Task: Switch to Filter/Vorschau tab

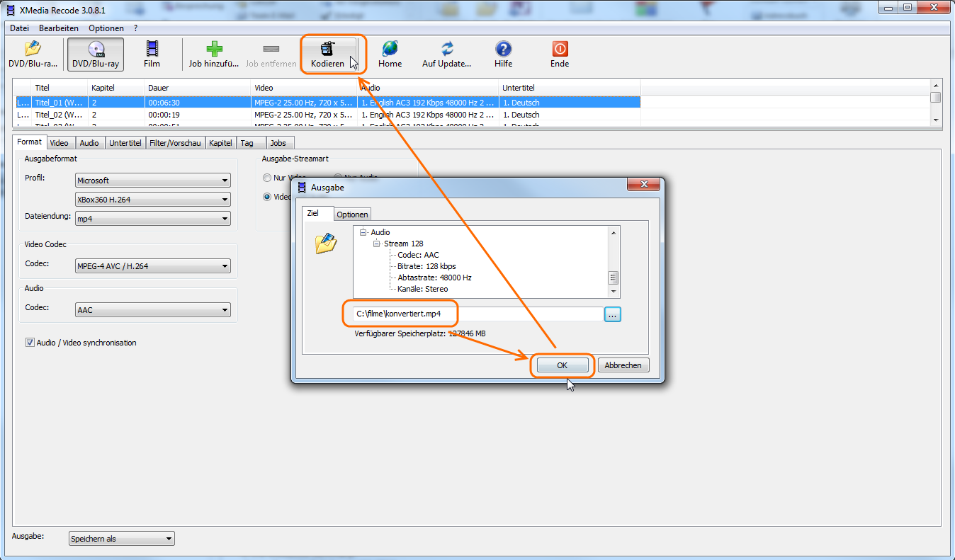Action: tap(175, 143)
